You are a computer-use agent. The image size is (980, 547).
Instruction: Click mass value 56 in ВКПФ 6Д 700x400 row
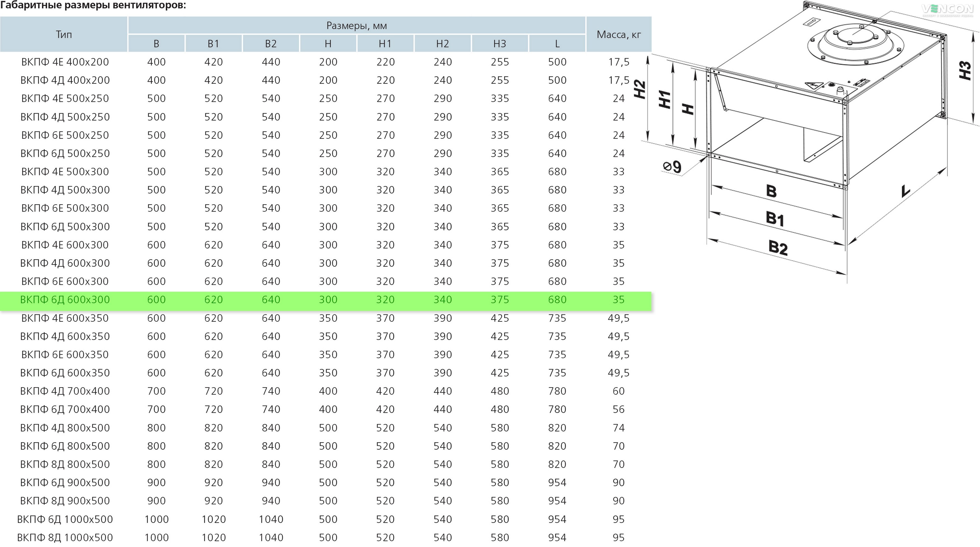(619, 409)
